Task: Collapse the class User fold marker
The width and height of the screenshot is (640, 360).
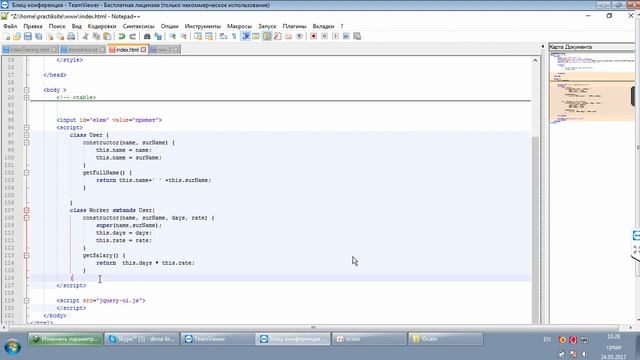Action: click(27, 135)
